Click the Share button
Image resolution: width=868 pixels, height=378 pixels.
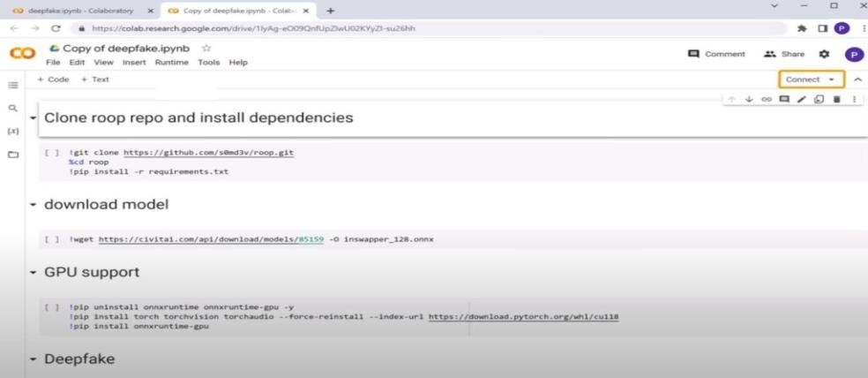tap(784, 54)
